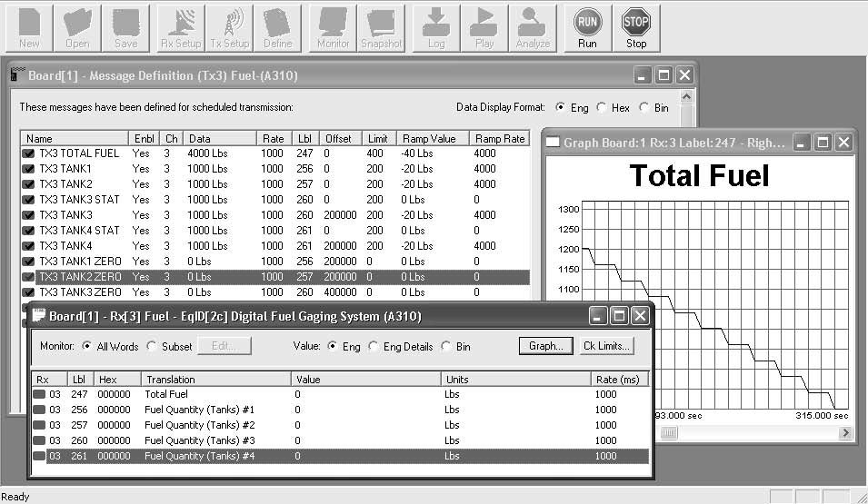
Task: Open the Log tool
Action: tap(436, 28)
